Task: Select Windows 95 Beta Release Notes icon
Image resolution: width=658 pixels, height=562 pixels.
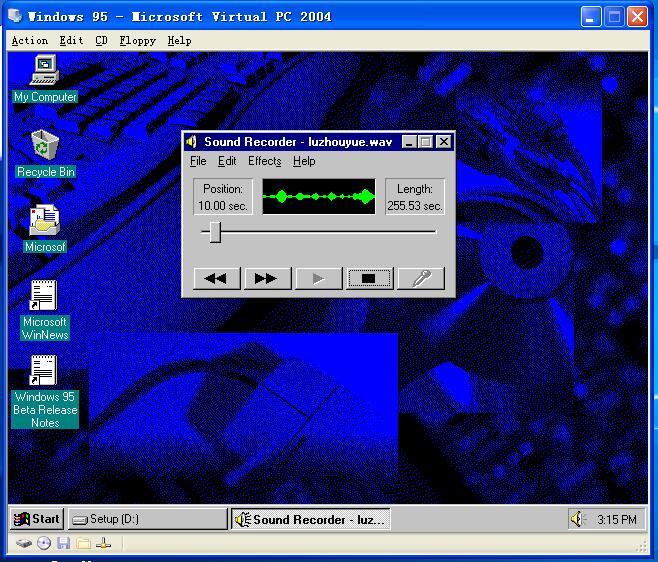Action: pos(45,392)
